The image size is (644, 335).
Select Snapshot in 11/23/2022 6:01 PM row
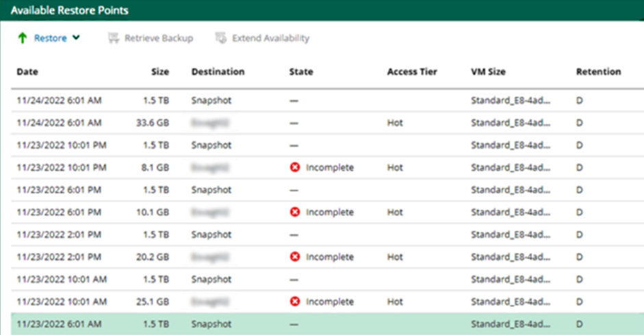211,190
